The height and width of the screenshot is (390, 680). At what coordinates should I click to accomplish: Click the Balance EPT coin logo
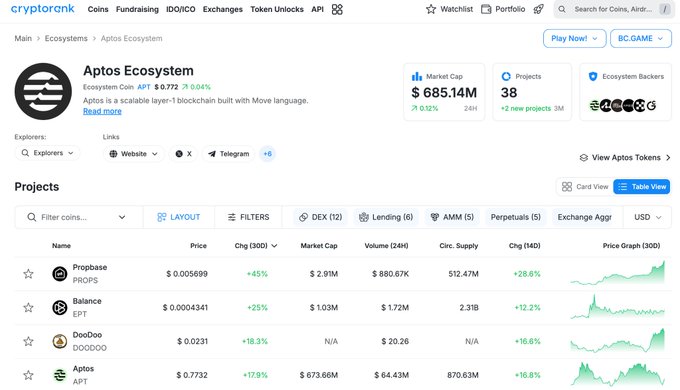pos(59,308)
